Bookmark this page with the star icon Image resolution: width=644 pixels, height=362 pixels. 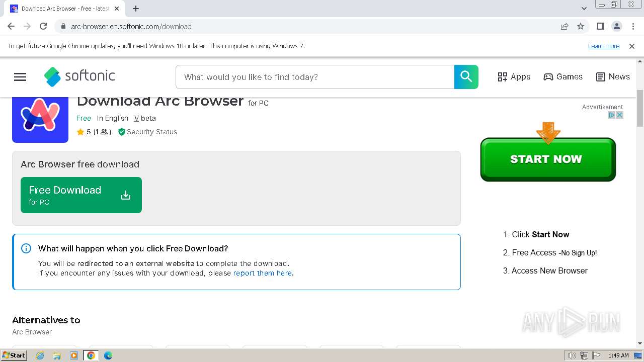pos(581,26)
